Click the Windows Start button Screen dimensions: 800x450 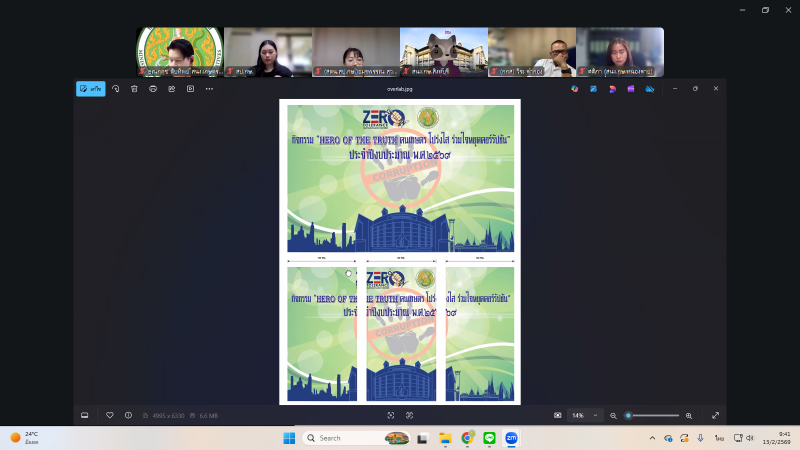coord(288,438)
